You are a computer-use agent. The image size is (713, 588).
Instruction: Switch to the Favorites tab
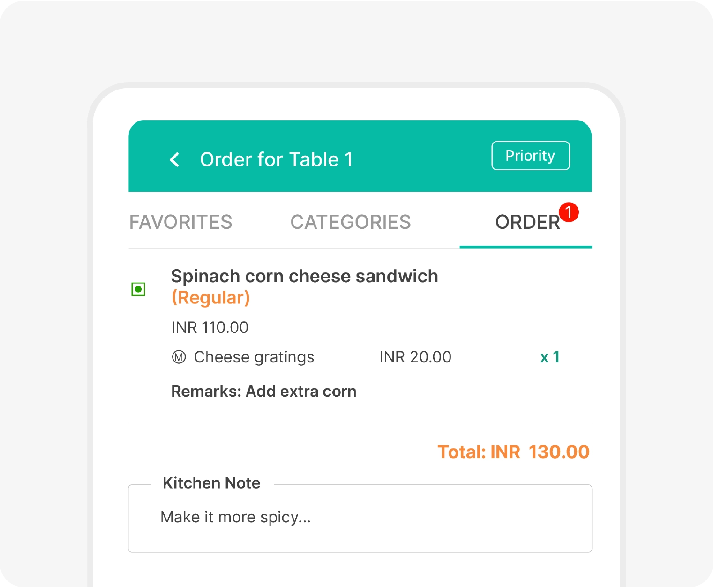pyautogui.click(x=181, y=222)
